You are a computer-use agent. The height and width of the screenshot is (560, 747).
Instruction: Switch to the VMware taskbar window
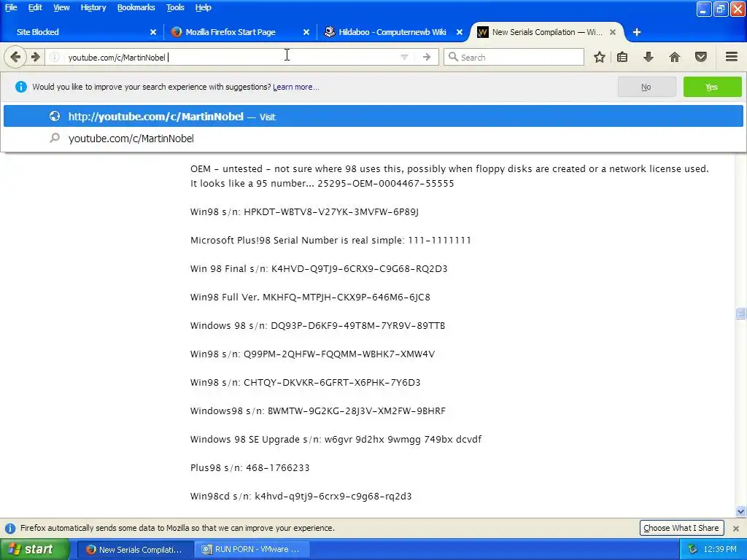click(x=253, y=550)
